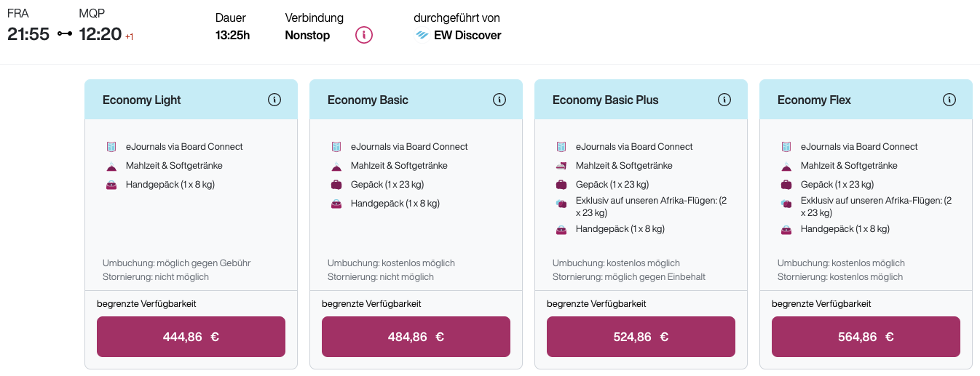
Task: Click meal icon in Economy Basic Plus
Action: [561, 166]
